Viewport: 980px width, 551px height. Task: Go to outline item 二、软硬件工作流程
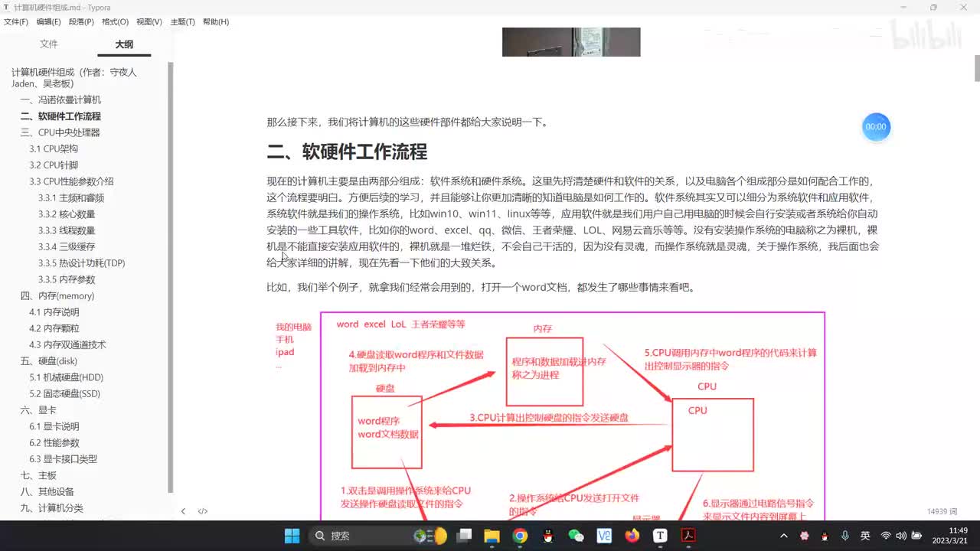tap(60, 116)
